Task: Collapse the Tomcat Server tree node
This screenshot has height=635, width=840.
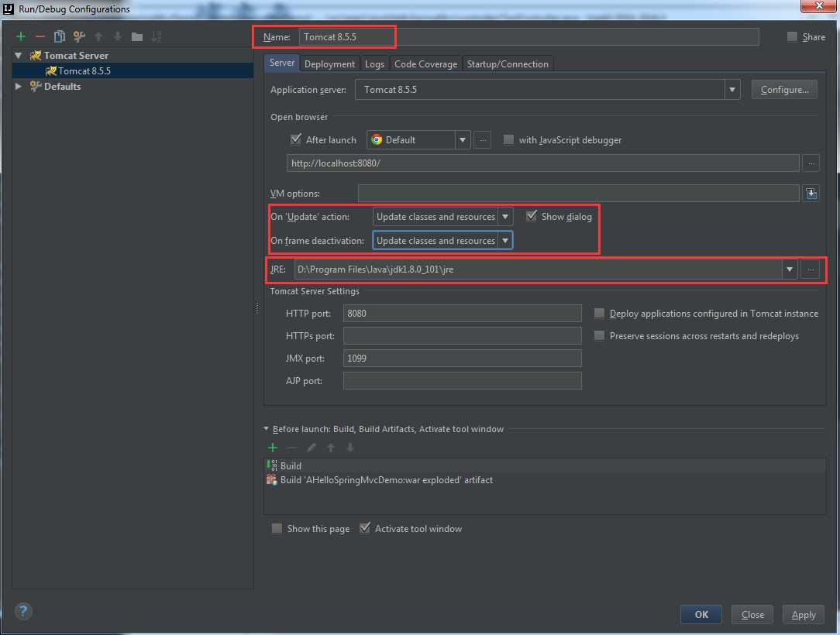Action: [19, 55]
